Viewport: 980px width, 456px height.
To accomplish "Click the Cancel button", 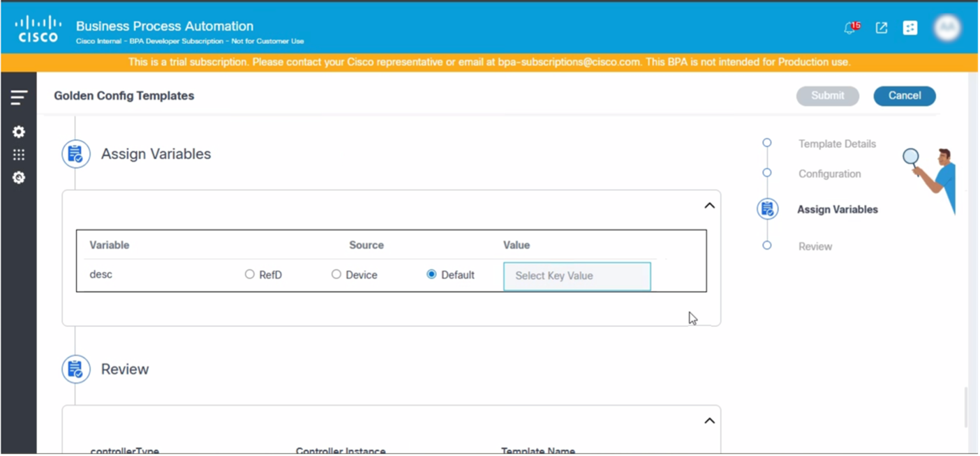I will (905, 96).
